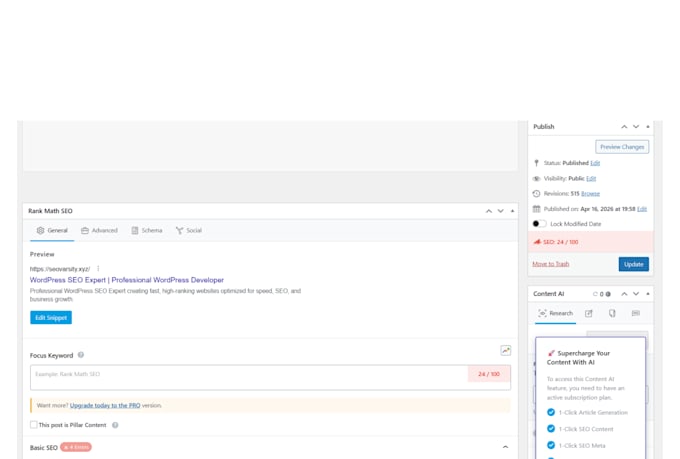The image size is (680, 459).
Task: Click the Pillar Content help icon
Action: pos(115,425)
